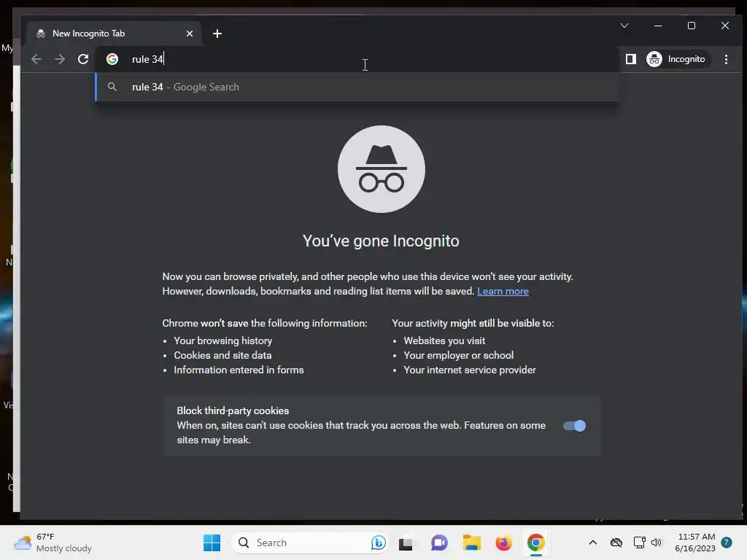Image resolution: width=747 pixels, height=560 pixels.
Task: Select the New Incognito Tab
Action: pos(114,34)
